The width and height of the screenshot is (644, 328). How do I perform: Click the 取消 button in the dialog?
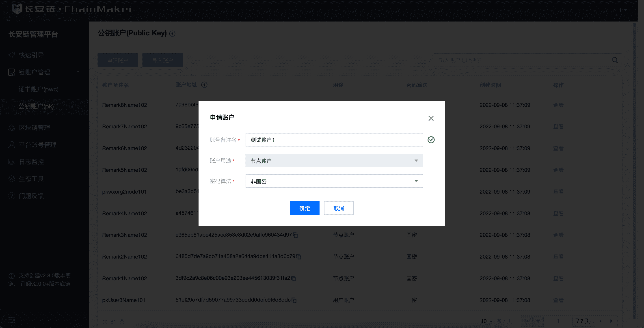click(x=339, y=208)
